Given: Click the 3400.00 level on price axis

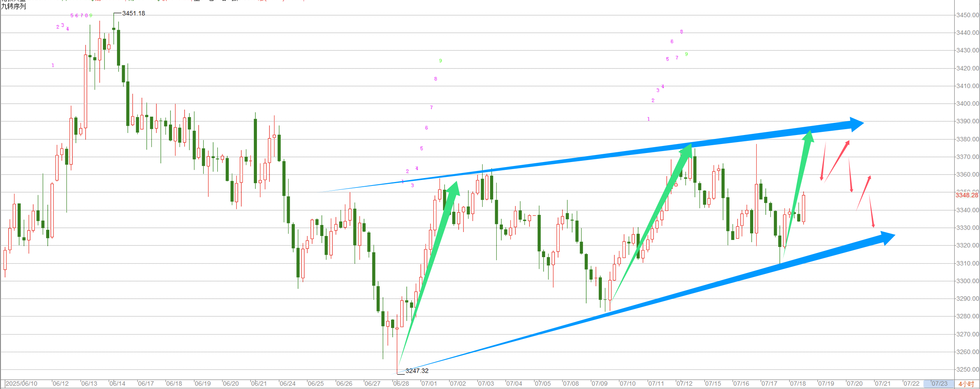Looking at the screenshot, I should click(967, 104).
